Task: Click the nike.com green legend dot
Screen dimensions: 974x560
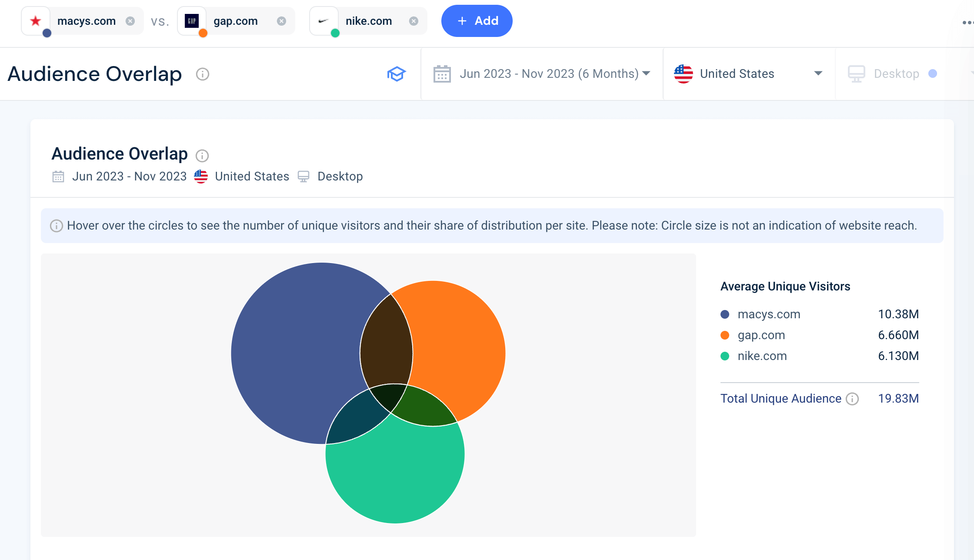Action: pos(725,356)
